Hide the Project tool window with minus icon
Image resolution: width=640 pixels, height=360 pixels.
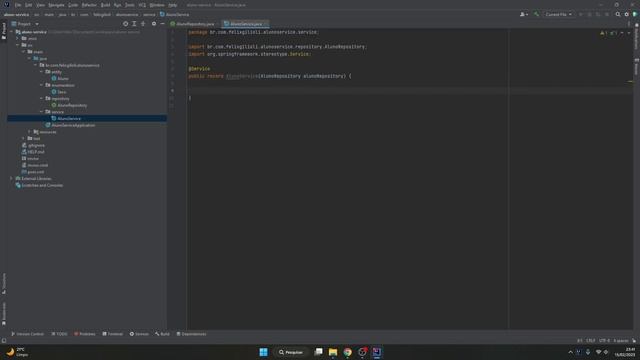pos(162,24)
